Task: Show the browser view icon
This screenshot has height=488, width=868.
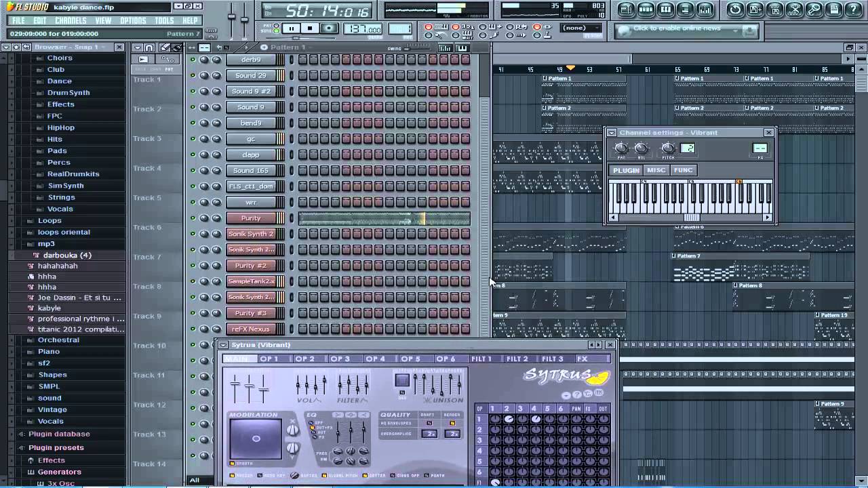Action: coord(685,9)
